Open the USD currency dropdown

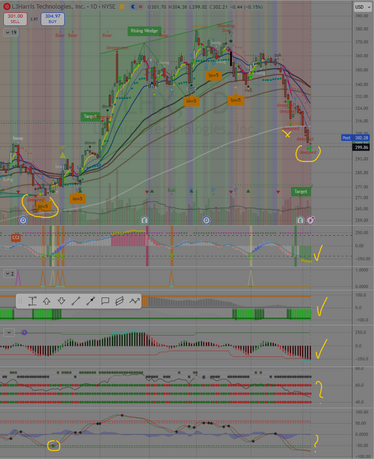(363, 7)
